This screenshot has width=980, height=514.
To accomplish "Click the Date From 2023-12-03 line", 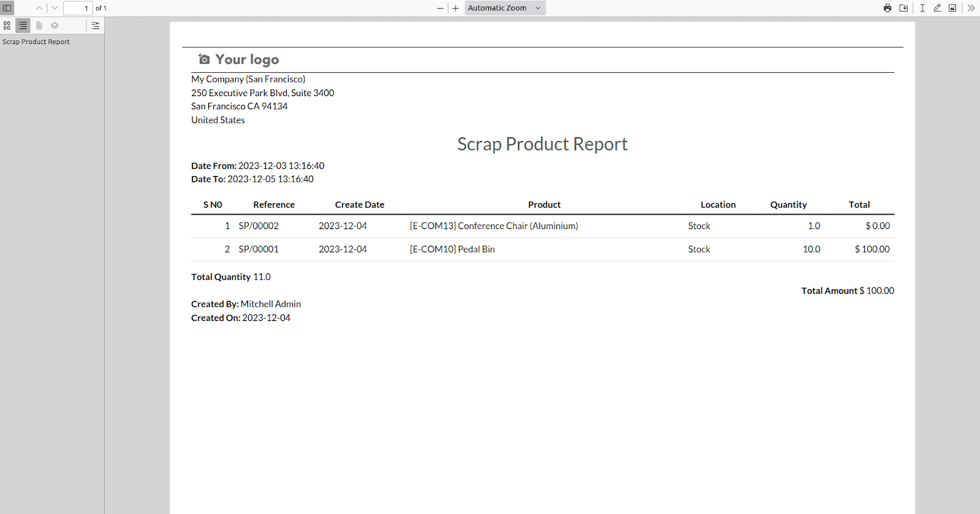I will [258, 166].
